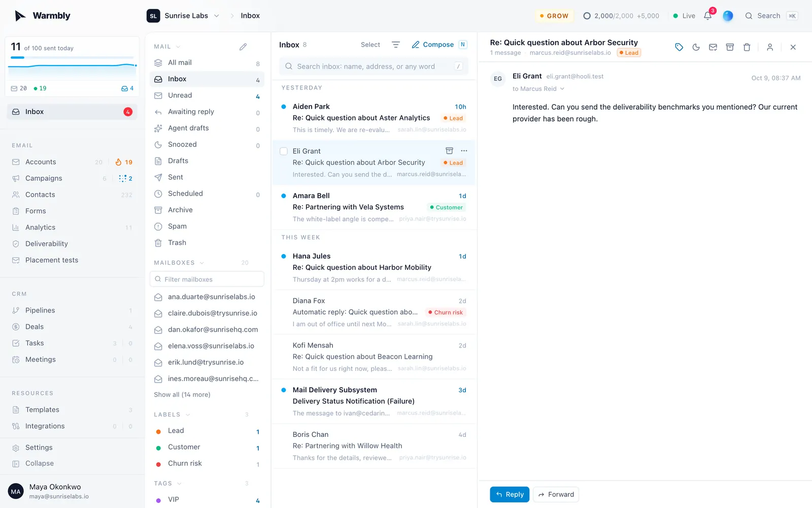The width and height of the screenshot is (812, 508).
Task: Open the Snoozed folder
Action: pos(207,144)
